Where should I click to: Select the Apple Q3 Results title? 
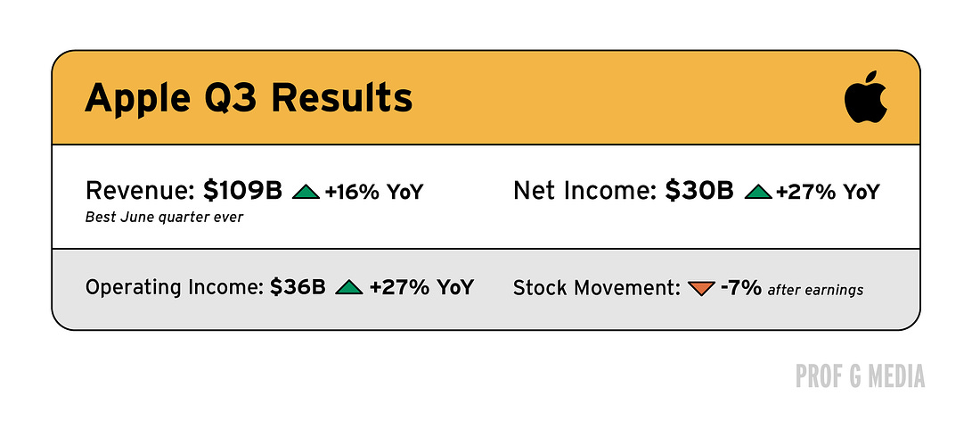pos(249,98)
